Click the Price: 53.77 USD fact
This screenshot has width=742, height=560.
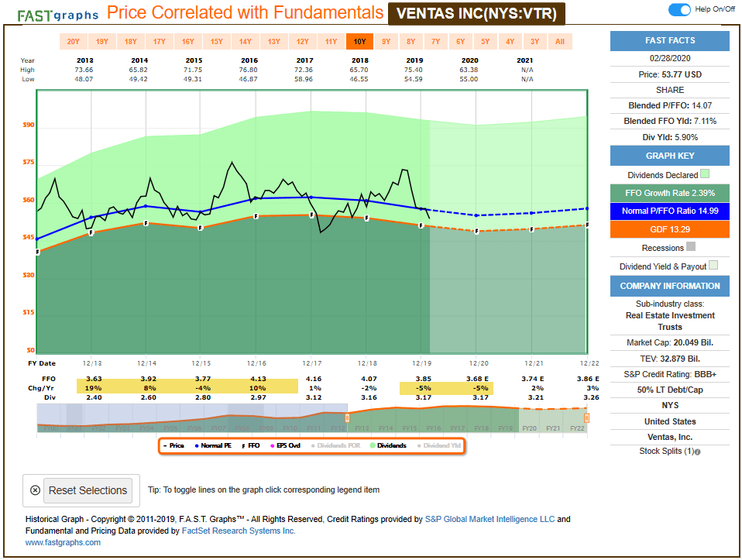point(670,74)
